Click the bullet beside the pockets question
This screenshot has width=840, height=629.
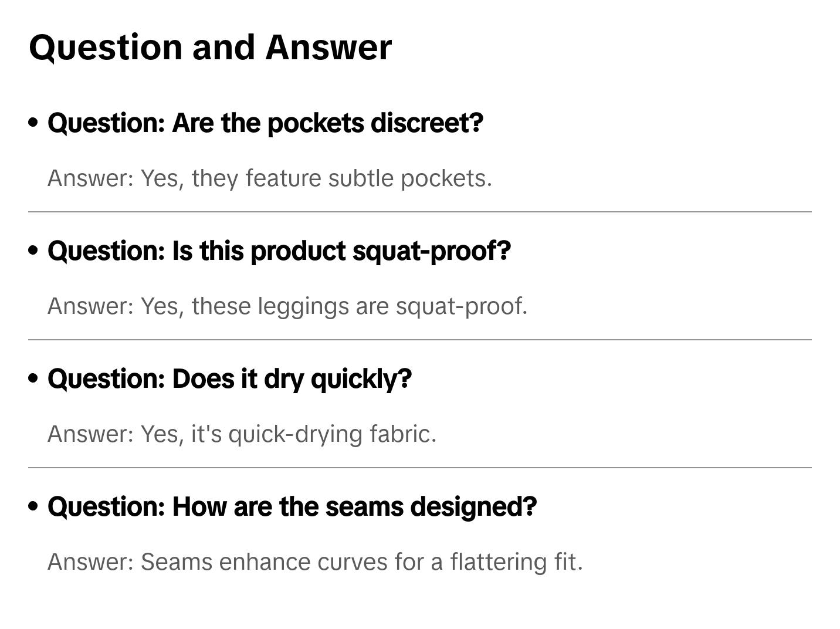[33, 123]
